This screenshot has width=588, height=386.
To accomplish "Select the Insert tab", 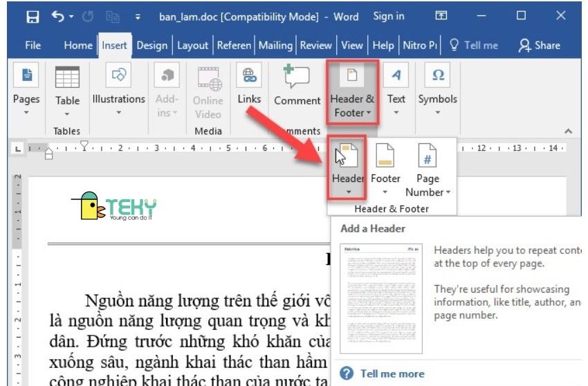I will pos(114,46).
